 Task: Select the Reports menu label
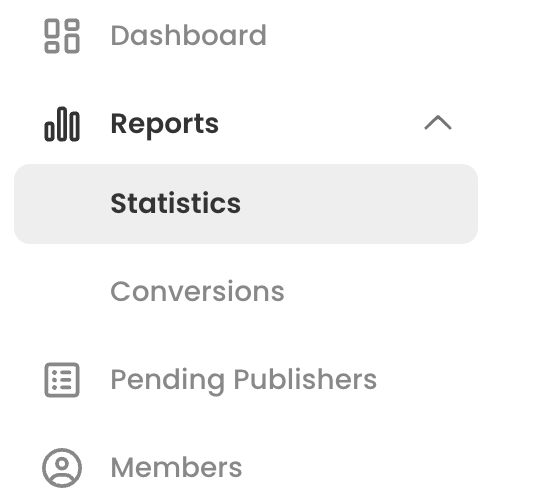[x=165, y=124]
